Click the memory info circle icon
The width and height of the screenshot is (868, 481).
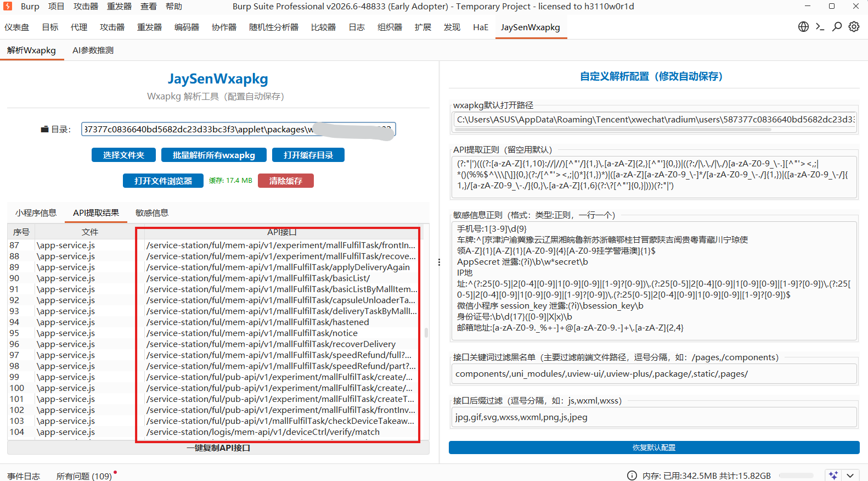pyautogui.click(x=632, y=476)
